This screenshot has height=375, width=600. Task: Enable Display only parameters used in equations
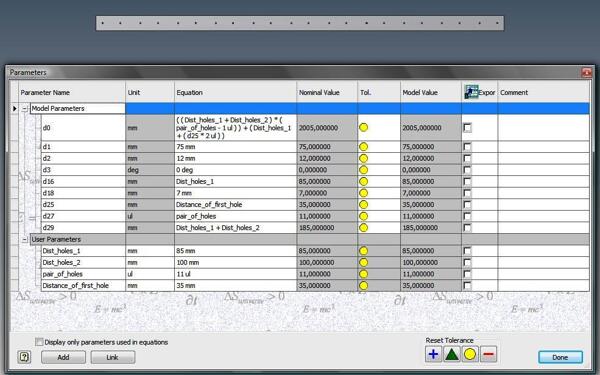(x=39, y=342)
